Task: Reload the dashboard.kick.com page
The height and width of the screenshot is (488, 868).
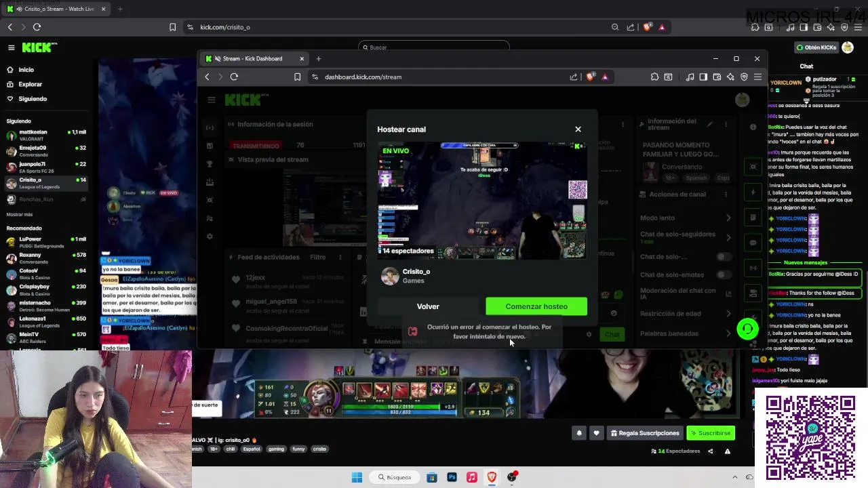Action: (234, 77)
